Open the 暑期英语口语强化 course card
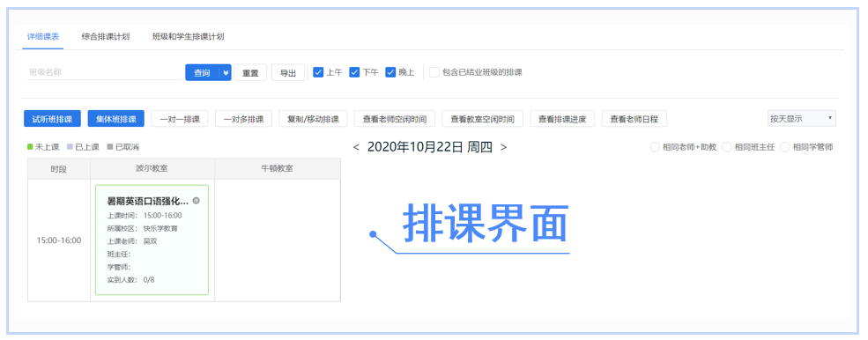 coord(152,240)
